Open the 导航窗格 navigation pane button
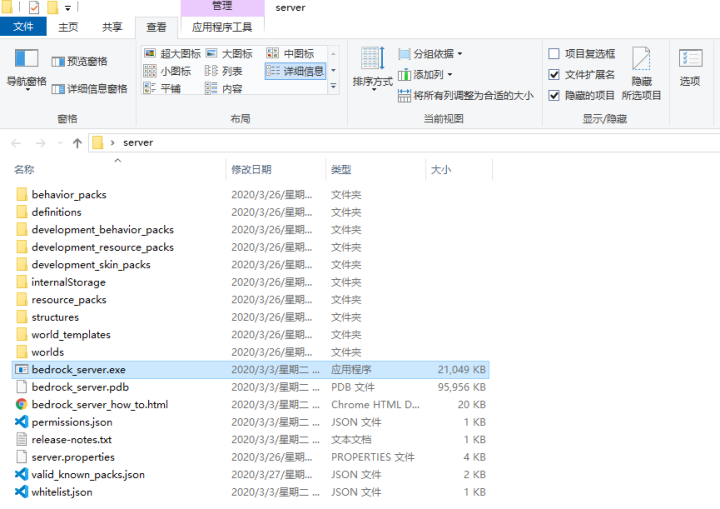 pyautogui.click(x=26, y=69)
